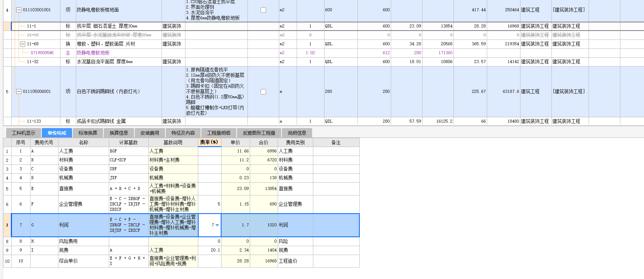Click calculation base cell RGF
This screenshot has width=644, height=279.
click(129, 151)
